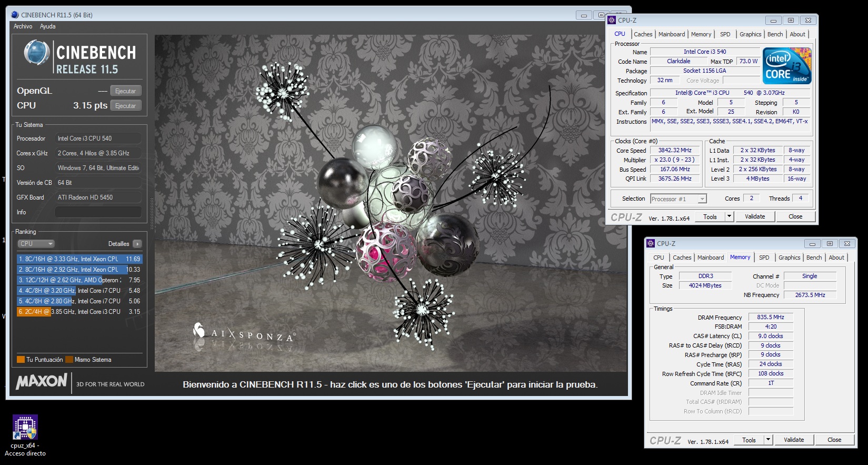Open About tab in lower CPU-Z window
868x465 pixels.
836,258
